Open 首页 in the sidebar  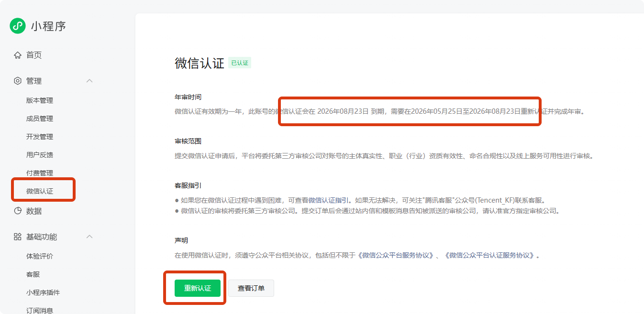pyautogui.click(x=34, y=55)
